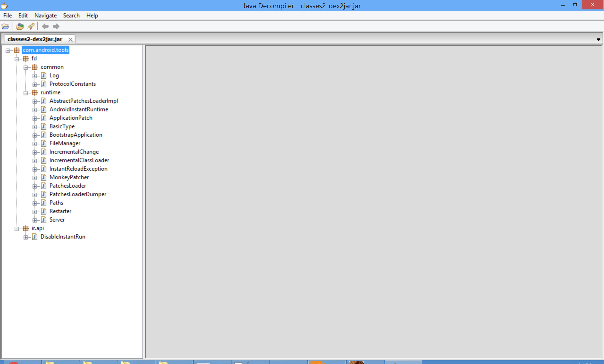Select the FileManager tree item

tap(65, 144)
